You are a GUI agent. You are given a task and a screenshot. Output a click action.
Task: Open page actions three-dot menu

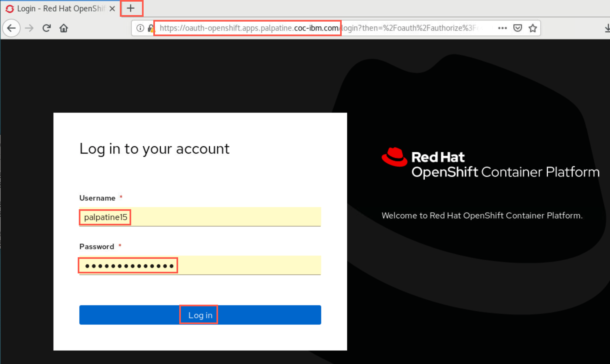pyautogui.click(x=502, y=28)
